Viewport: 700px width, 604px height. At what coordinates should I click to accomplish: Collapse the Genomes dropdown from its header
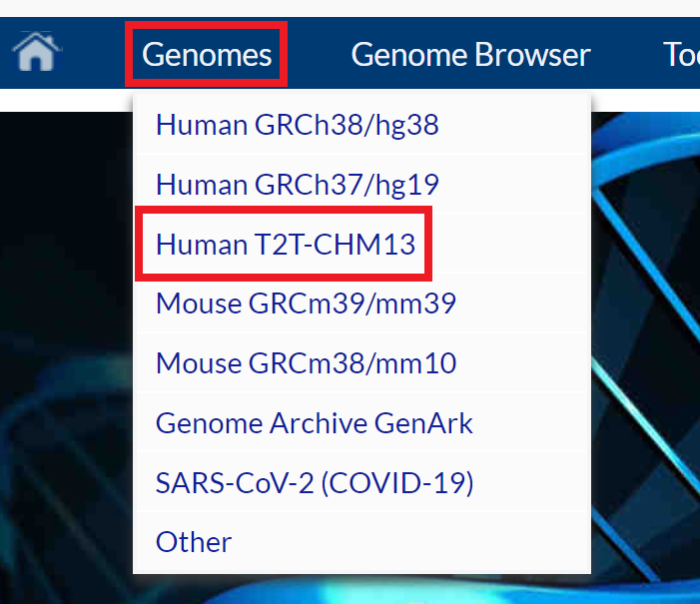(x=207, y=54)
